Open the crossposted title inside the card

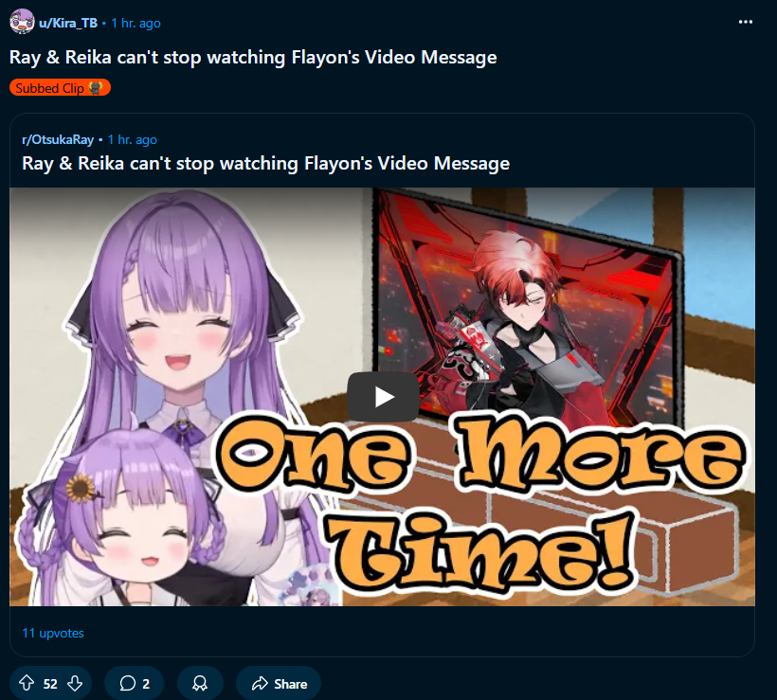click(265, 163)
